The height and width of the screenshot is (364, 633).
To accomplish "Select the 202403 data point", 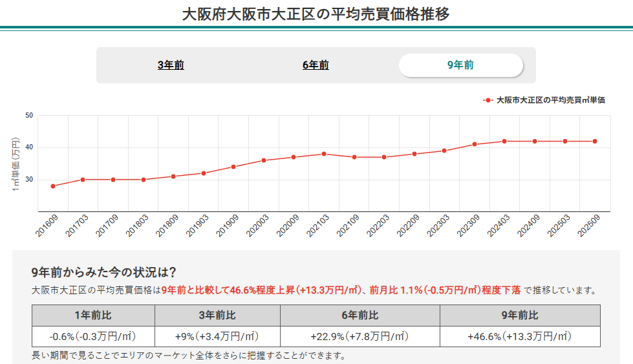I will coord(504,141).
